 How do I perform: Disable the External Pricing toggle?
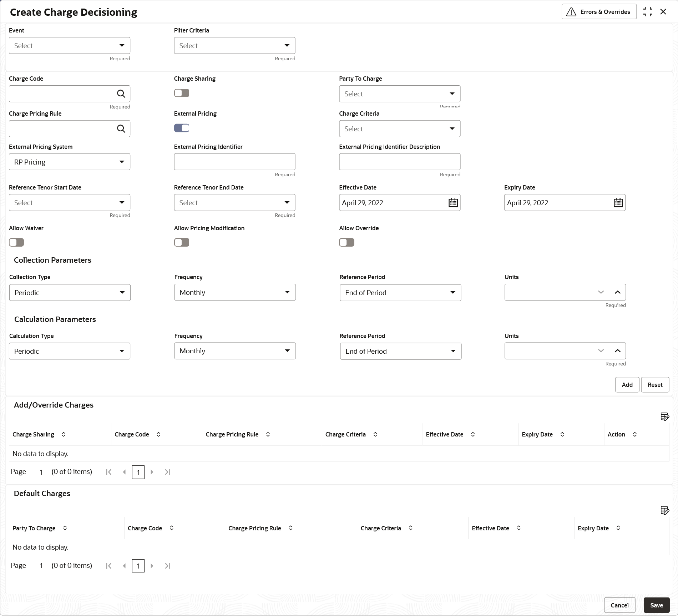coord(182,128)
